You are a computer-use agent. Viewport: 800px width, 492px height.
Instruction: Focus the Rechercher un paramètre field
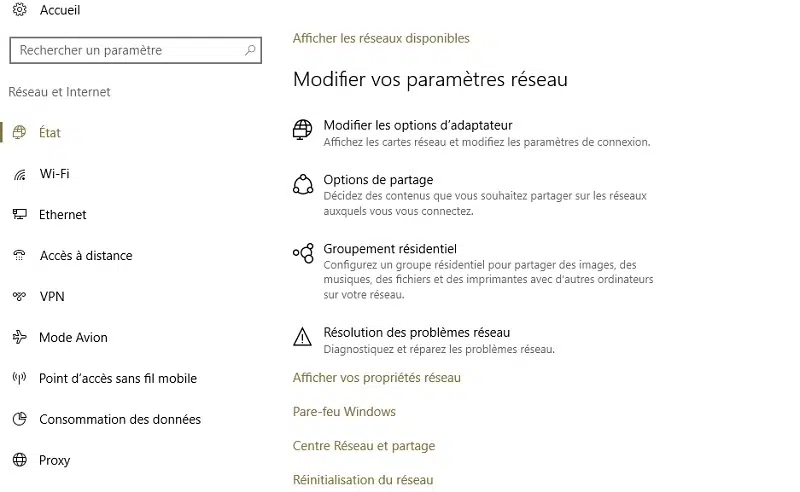(135, 50)
